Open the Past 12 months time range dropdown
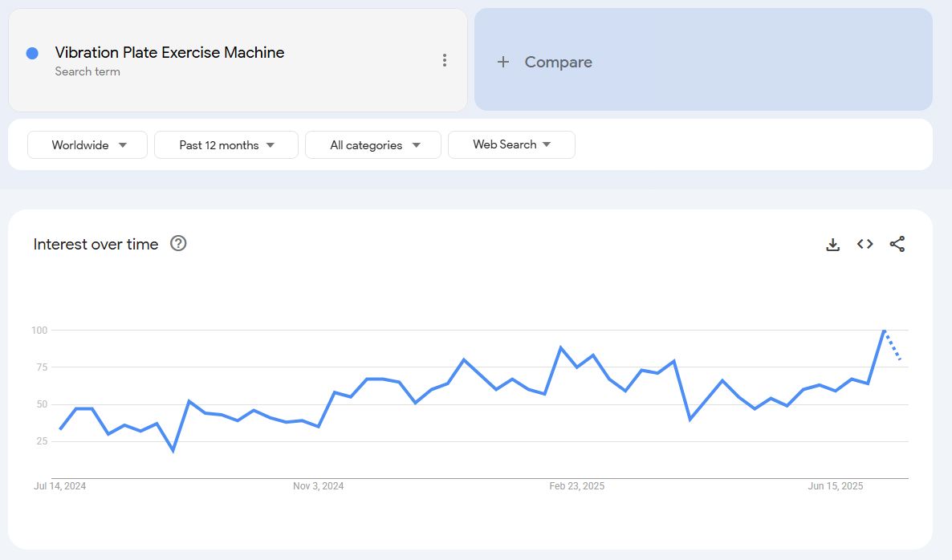The height and width of the screenshot is (560, 952). (x=226, y=145)
